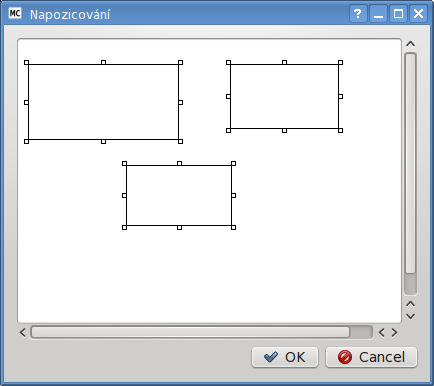Image resolution: width=434 pixels, height=386 pixels.
Task: Click inside the large left rectangle
Action: click(x=104, y=102)
